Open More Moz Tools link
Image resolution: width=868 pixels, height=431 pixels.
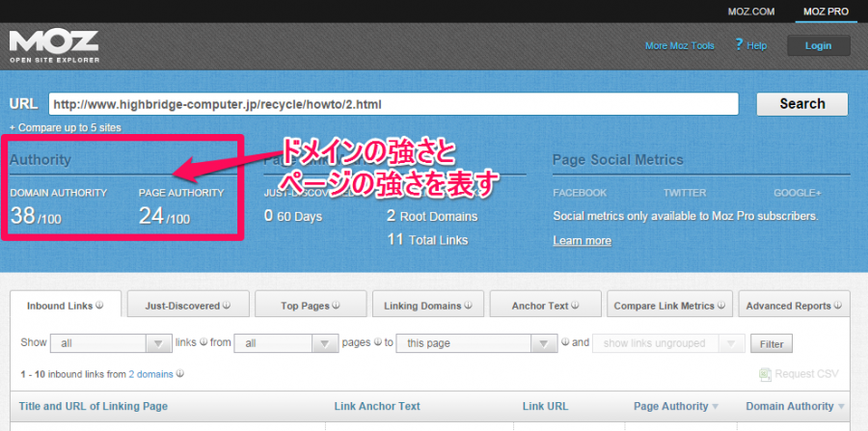click(x=680, y=46)
